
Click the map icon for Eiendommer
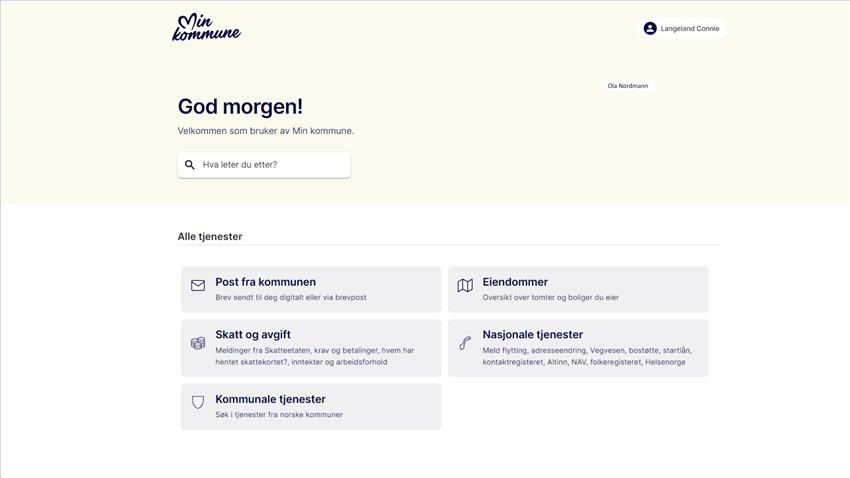pos(465,286)
